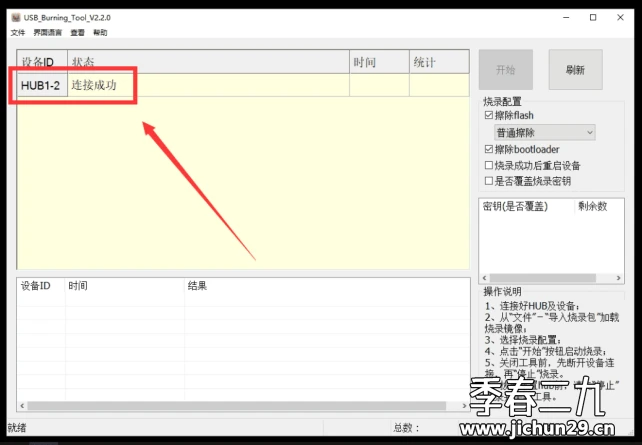Select the HUB1-2 device cell

point(42,85)
